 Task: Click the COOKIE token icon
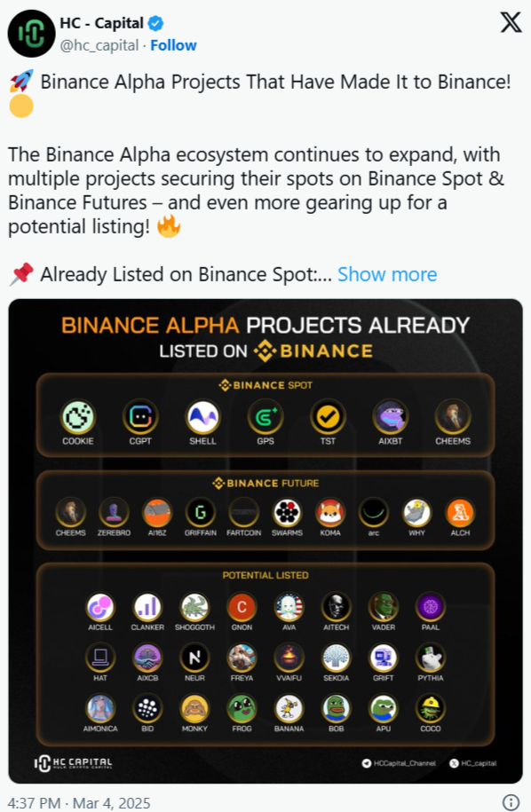point(78,416)
